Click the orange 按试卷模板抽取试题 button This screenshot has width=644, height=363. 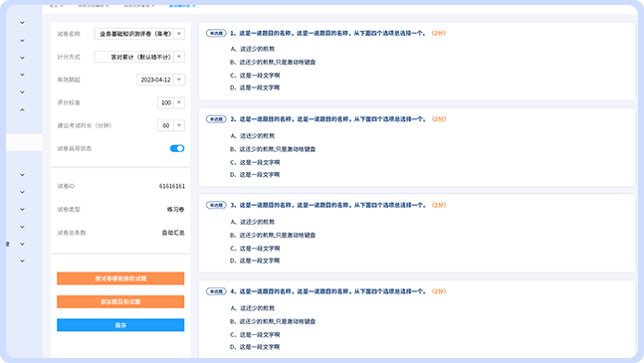[120, 278]
